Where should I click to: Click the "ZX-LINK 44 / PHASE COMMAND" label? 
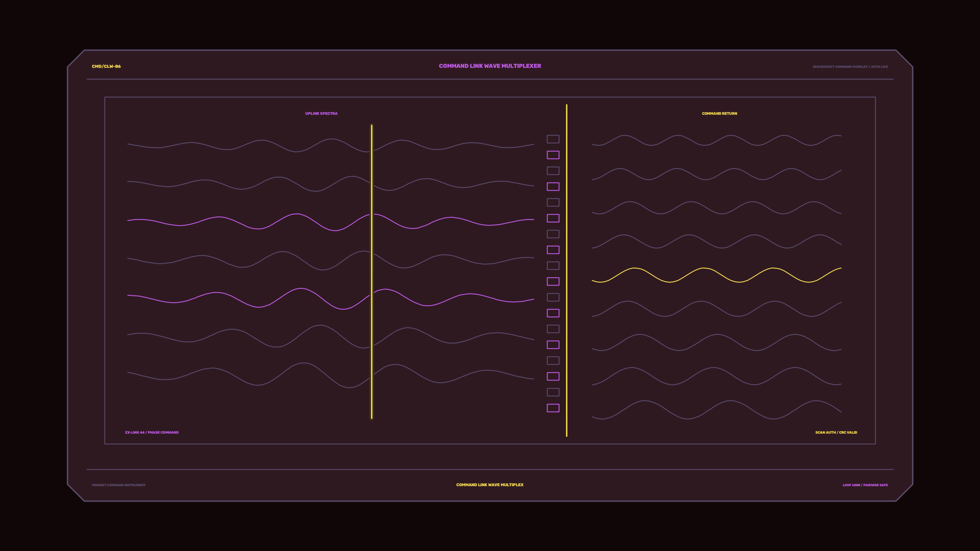coord(152,432)
